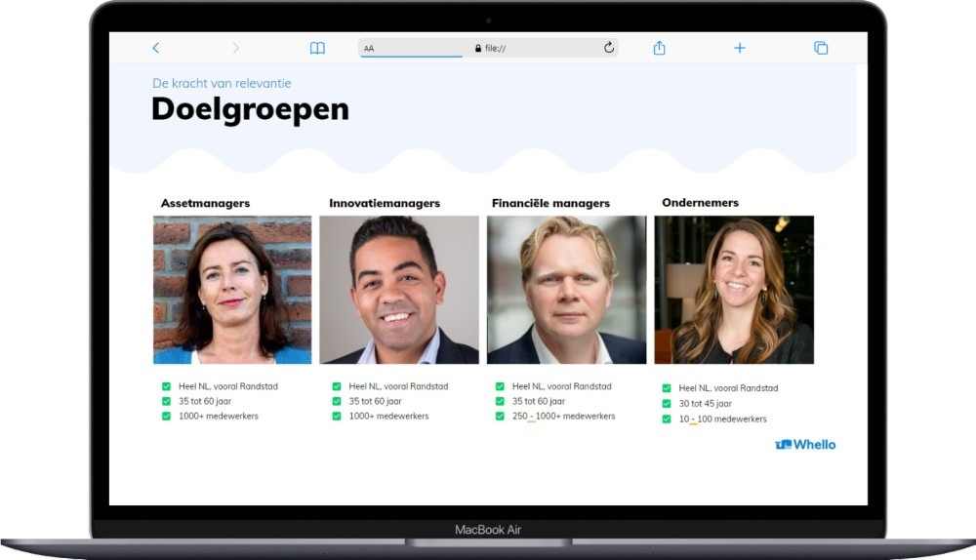Click the padlock icon in address bar
The width and height of the screenshot is (976, 560).
tap(478, 48)
